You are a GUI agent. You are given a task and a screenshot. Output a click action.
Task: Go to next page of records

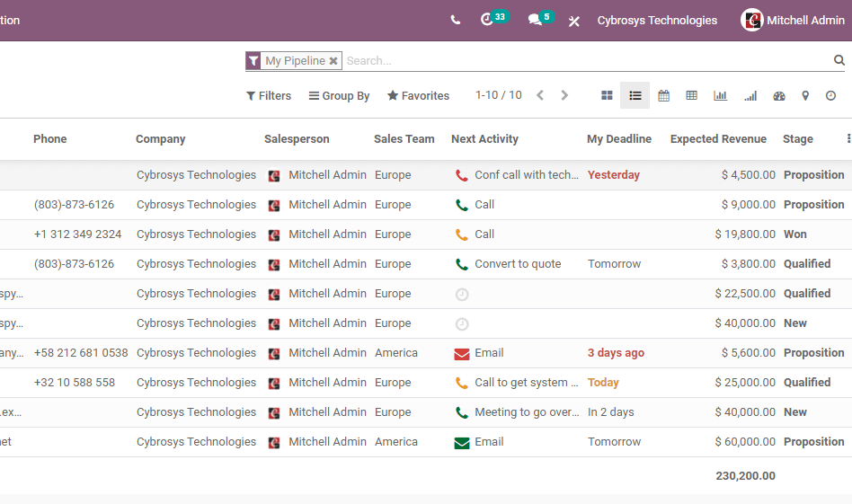coord(564,95)
